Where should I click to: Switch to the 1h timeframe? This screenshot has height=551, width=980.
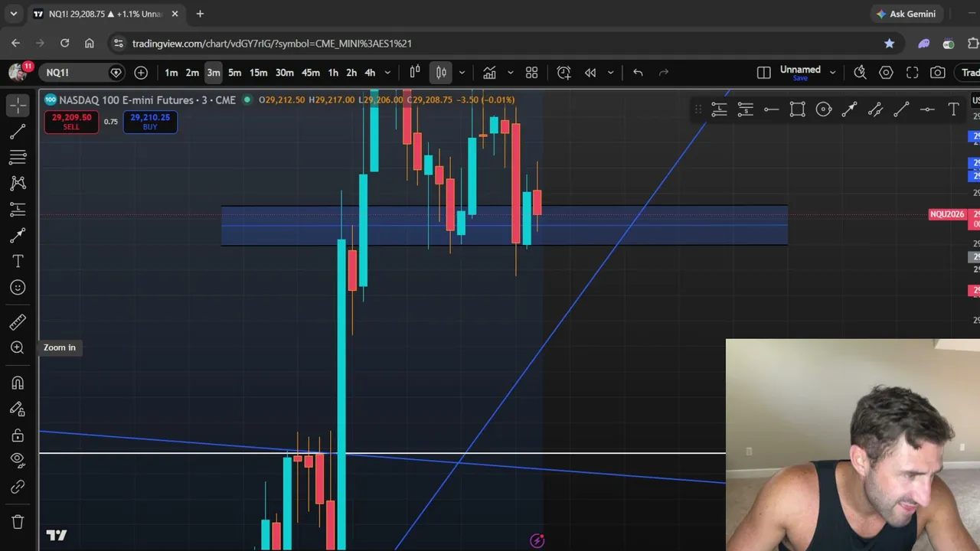pyautogui.click(x=333, y=73)
